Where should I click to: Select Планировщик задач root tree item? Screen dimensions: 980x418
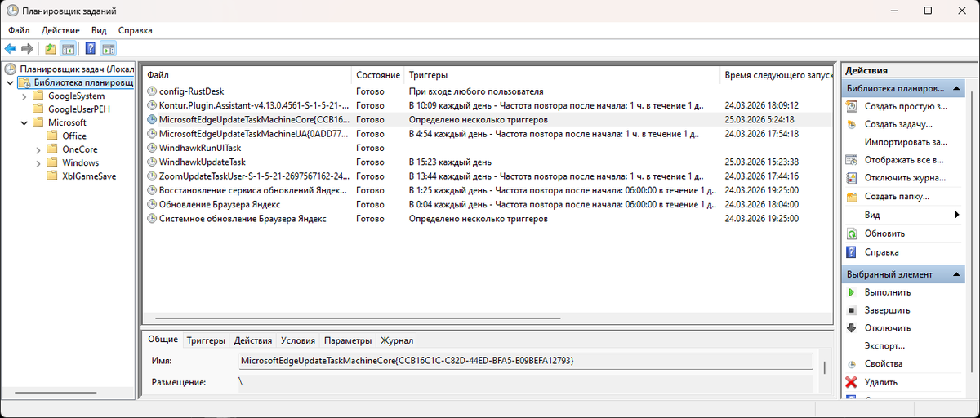tap(69, 69)
